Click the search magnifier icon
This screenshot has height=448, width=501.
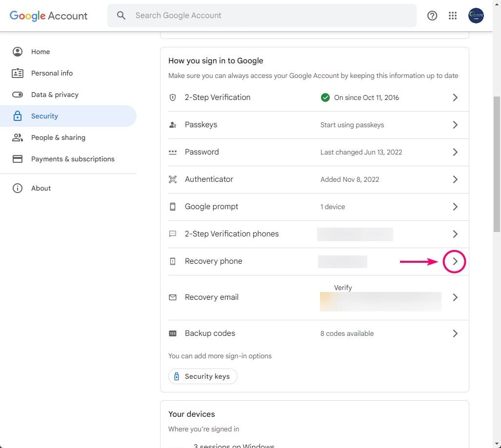point(121,15)
